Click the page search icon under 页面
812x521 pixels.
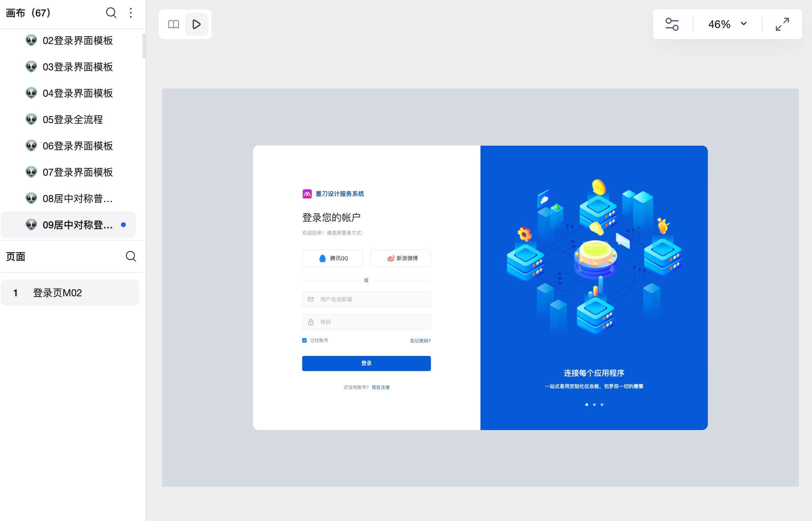[131, 256]
